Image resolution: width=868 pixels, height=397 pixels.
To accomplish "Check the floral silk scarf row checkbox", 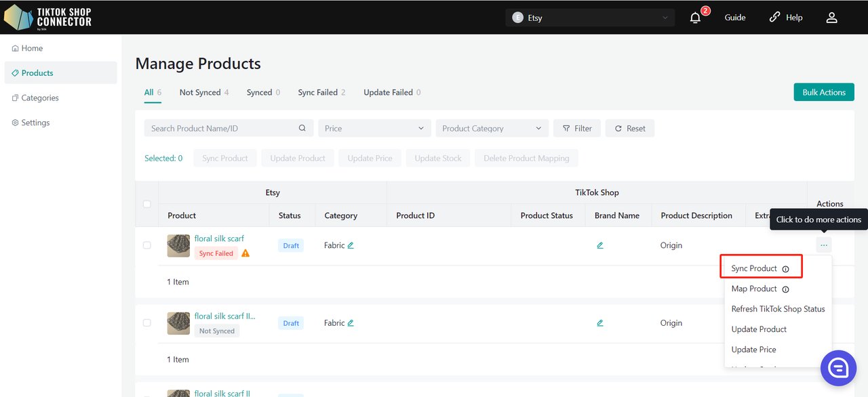I will (146, 245).
